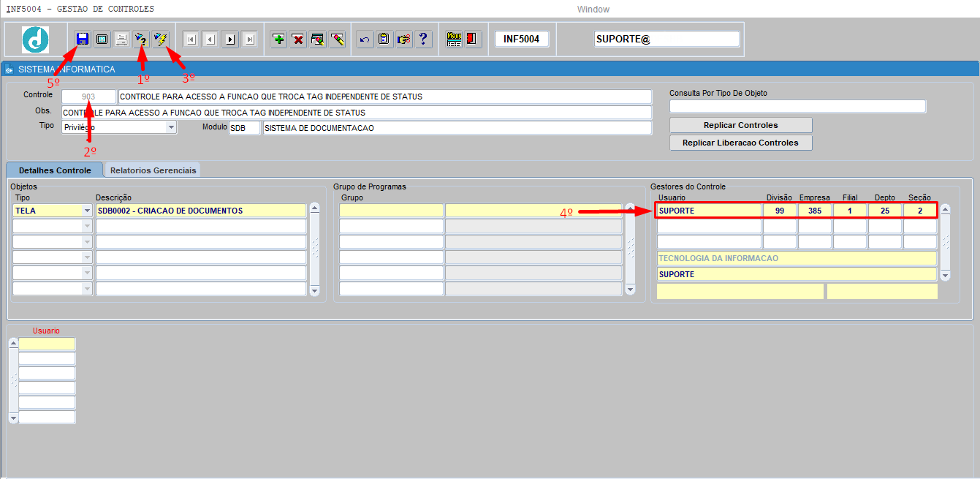Click the first yellow field in the bottom Usuario list
This screenshot has width=980, height=479.
pyautogui.click(x=47, y=344)
